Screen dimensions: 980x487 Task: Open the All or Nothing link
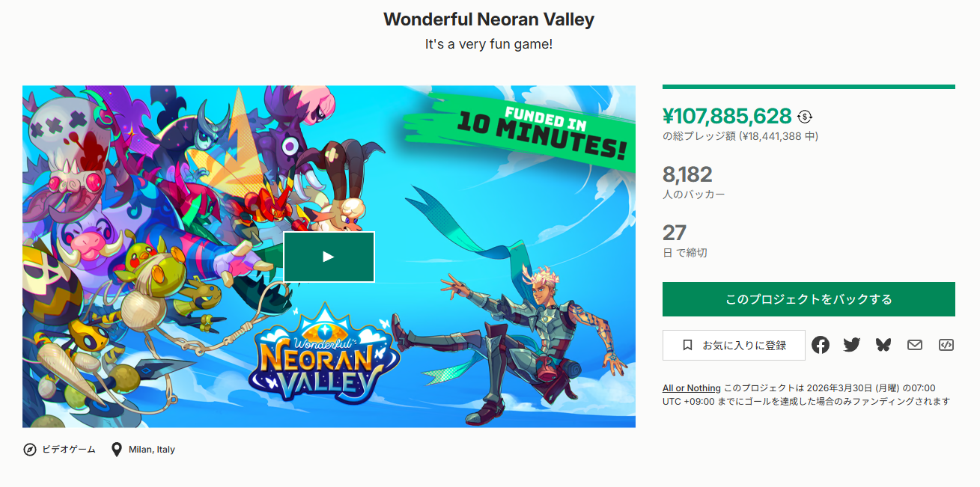point(691,388)
